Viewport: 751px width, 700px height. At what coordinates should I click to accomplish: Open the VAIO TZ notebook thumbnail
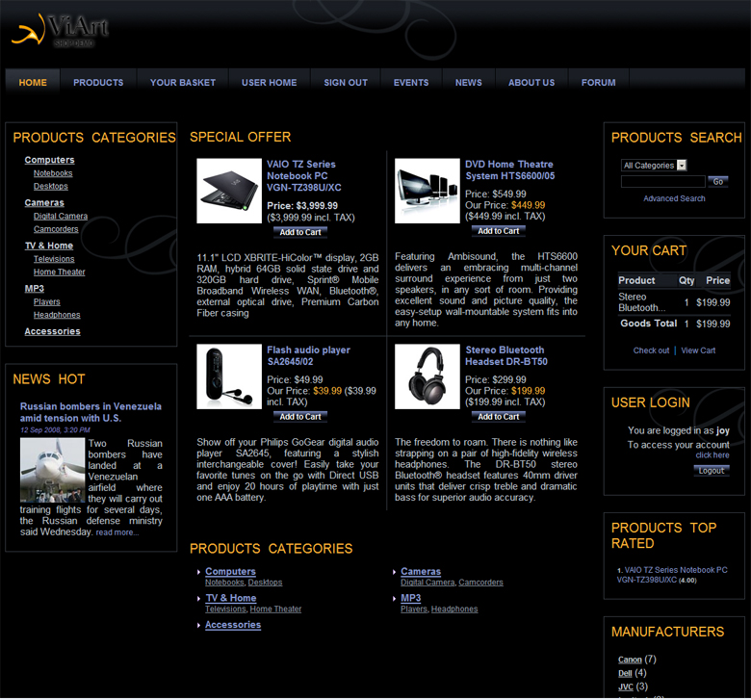point(229,191)
